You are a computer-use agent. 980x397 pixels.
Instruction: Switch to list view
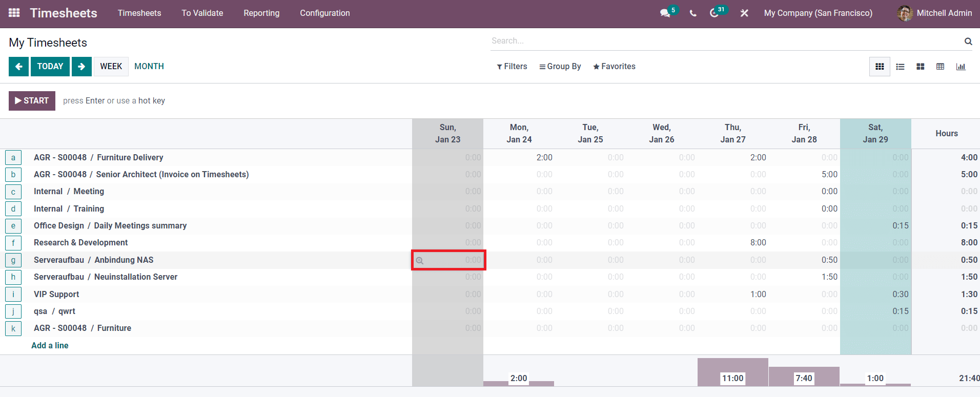[900, 67]
